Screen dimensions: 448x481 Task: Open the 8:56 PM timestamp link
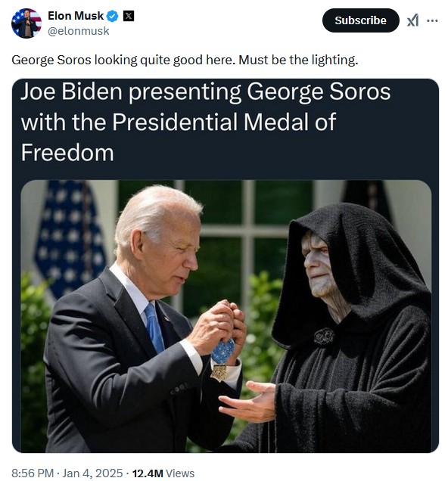(33, 473)
